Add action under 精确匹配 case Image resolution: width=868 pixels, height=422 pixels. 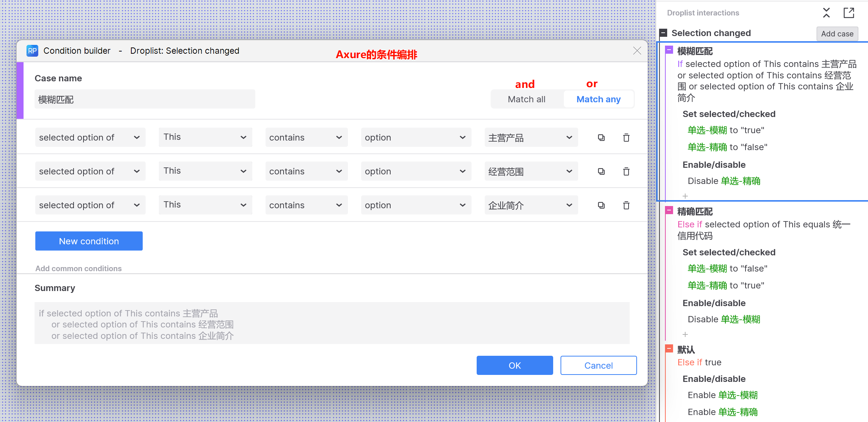pyautogui.click(x=685, y=334)
